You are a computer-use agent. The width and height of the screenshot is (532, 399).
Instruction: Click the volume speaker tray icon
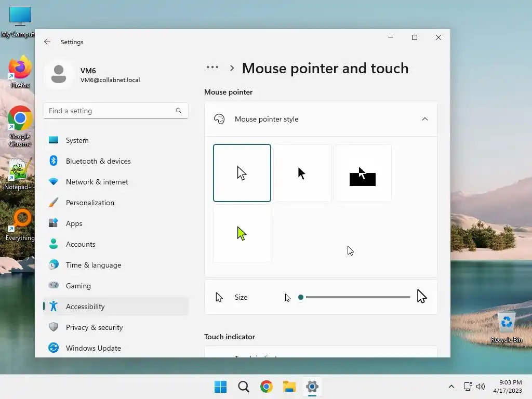pos(481,387)
